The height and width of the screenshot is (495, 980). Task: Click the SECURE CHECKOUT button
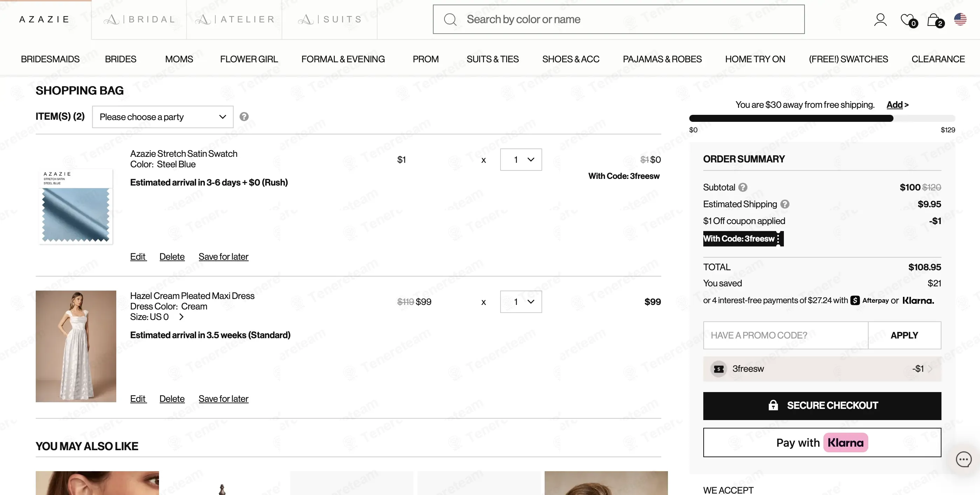click(x=822, y=406)
